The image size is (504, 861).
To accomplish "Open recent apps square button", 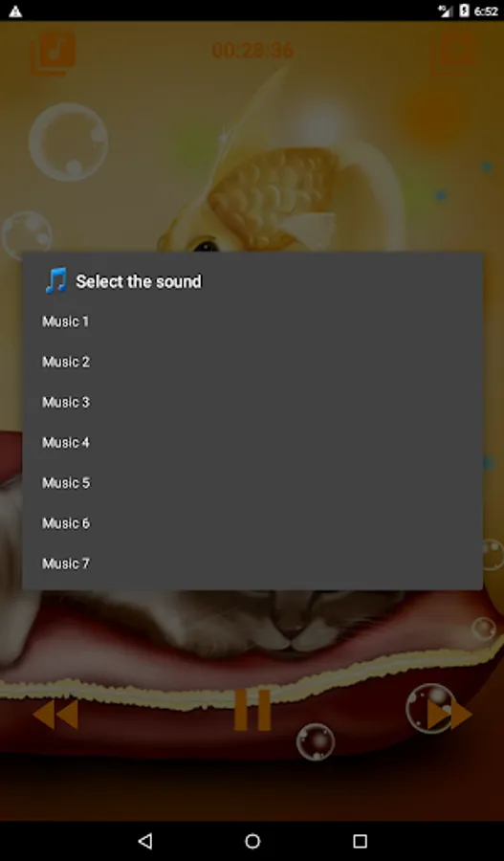I will coord(360,841).
